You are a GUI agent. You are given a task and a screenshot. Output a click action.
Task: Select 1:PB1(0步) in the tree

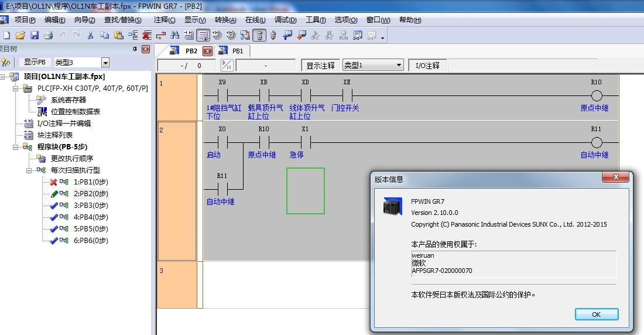click(x=91, y=182)
